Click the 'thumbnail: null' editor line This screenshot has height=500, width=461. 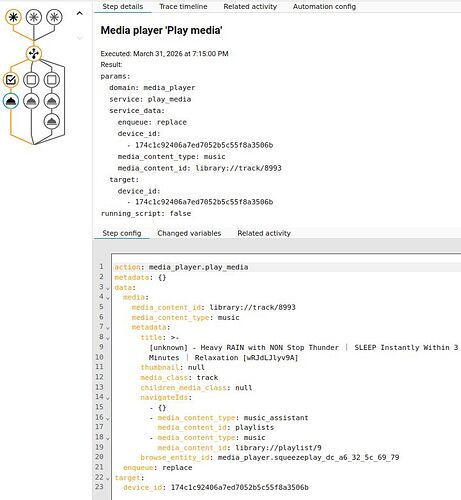point(172,368)
